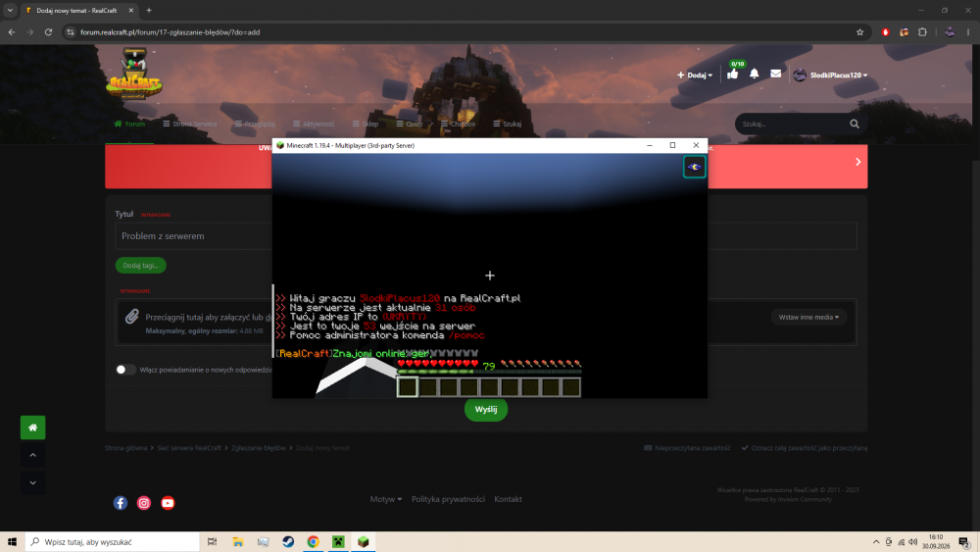
Task: Click the Dodaj tagi button
Action: tap(140, 265)
